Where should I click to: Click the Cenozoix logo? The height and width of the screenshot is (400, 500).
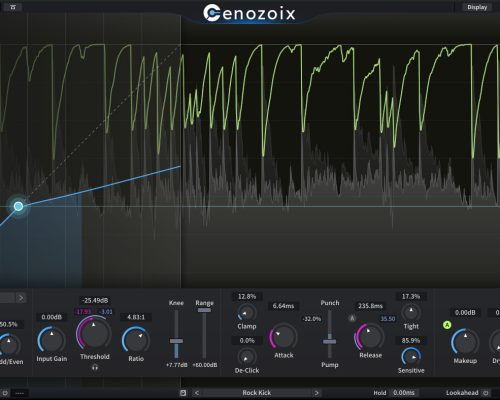249,13
